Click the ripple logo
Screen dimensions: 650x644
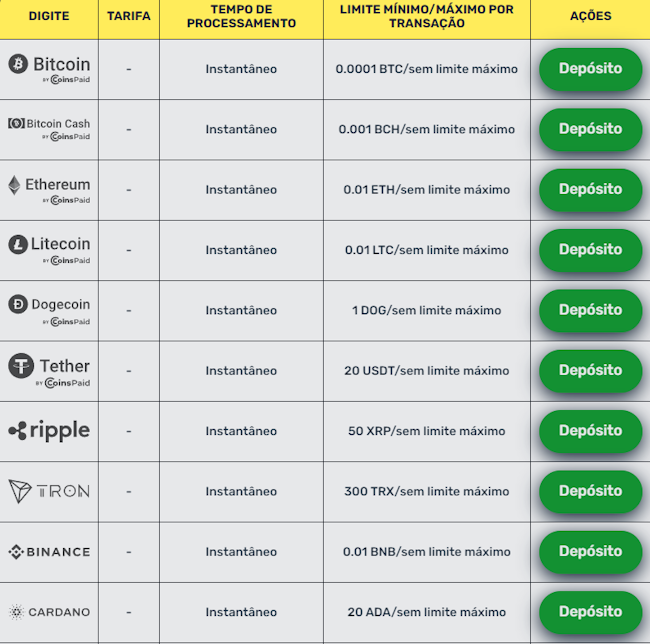tap(49, 431)
